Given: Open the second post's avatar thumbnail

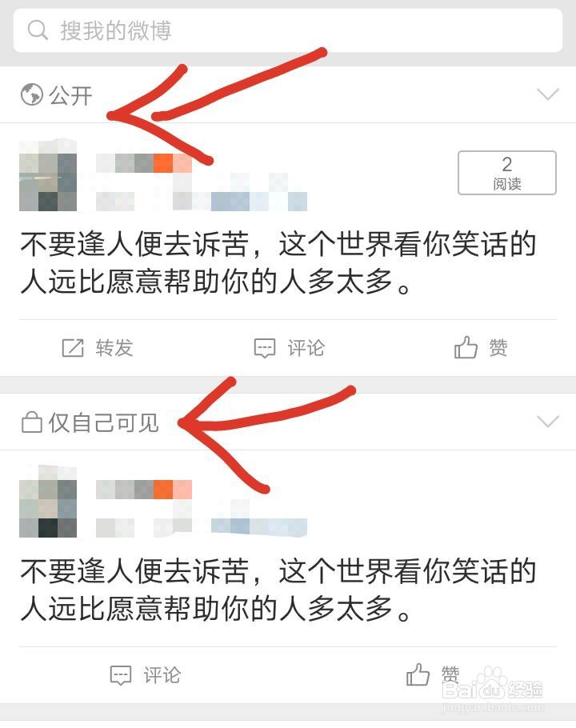Looking at the screenshot, I should click(48, 502).
